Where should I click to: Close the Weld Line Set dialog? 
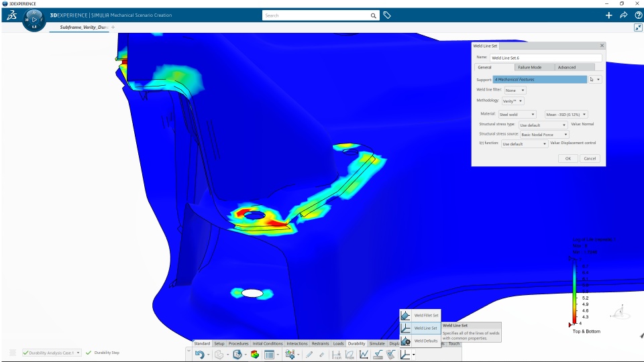click(x=602, y=46)
